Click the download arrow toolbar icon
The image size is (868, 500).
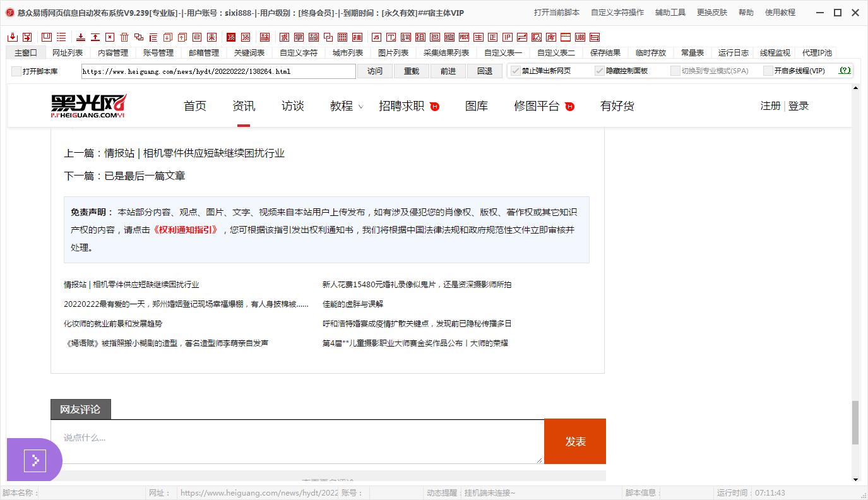click(x=81, y=37)
